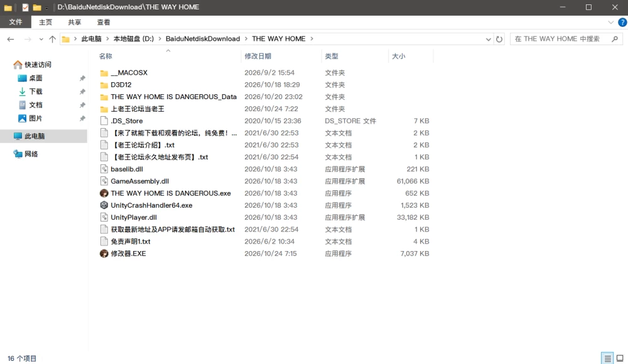Viewport: 628px width, 364px height.
Task: Click the baselib.dll file icon
Action: coord(104,169)
